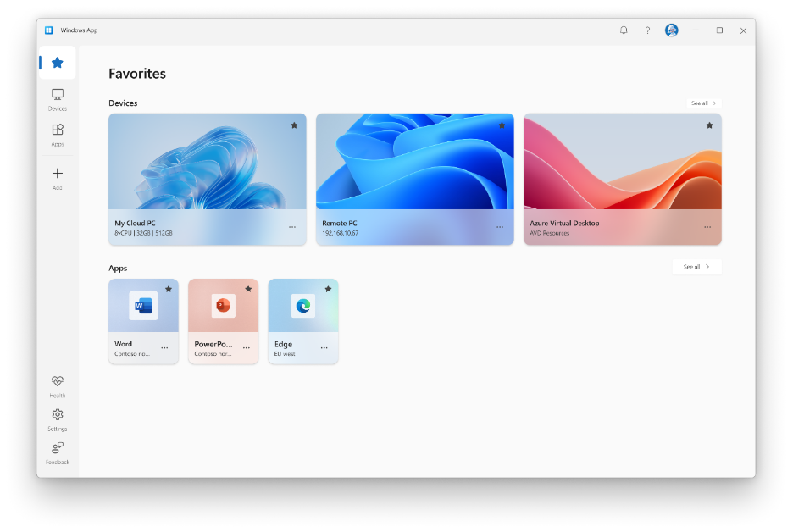Unfavorite the Word app star
Image resolution: width=793 pixels, height=532 pixels.
169,289
